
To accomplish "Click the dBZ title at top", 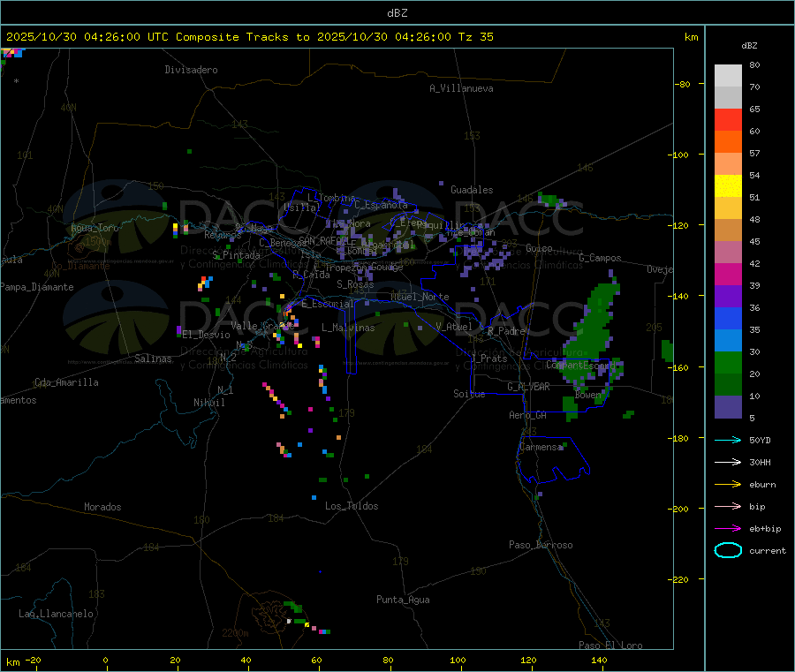I will 397,13.
